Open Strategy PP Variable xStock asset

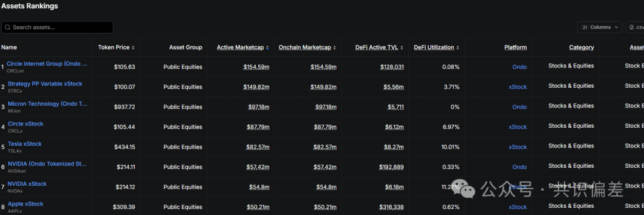(45, 84)
